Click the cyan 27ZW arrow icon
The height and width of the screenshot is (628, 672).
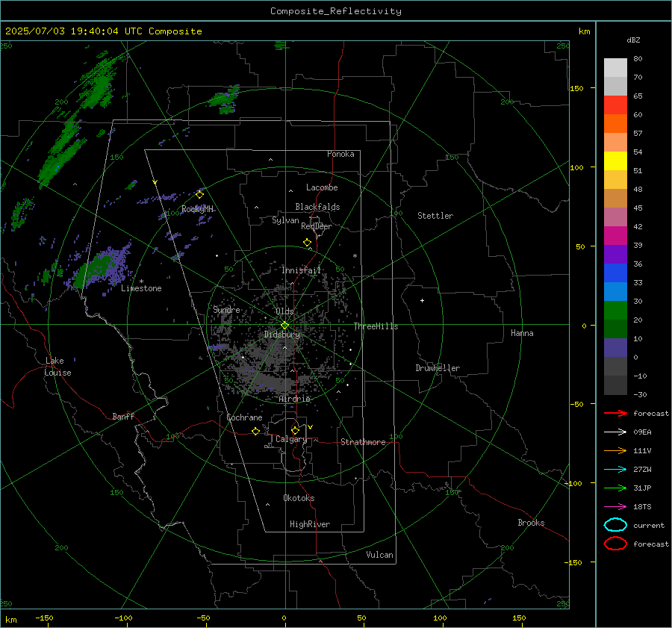pos(615,470)
